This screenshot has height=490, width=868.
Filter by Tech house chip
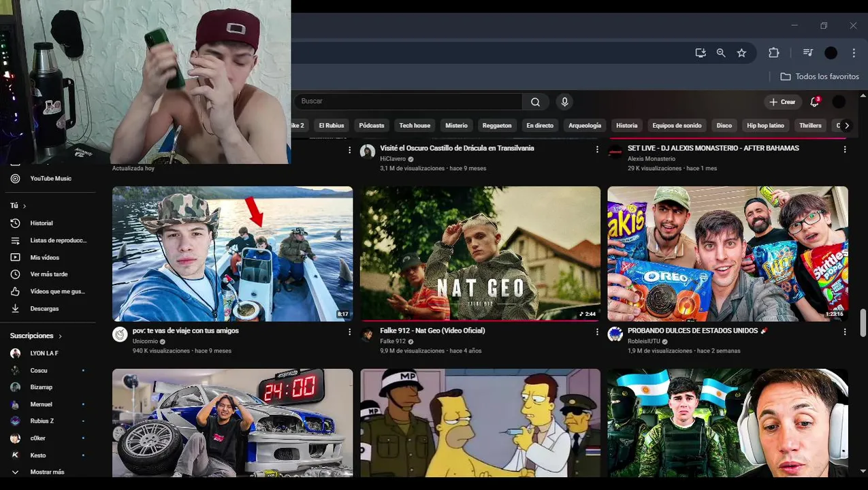415,125
